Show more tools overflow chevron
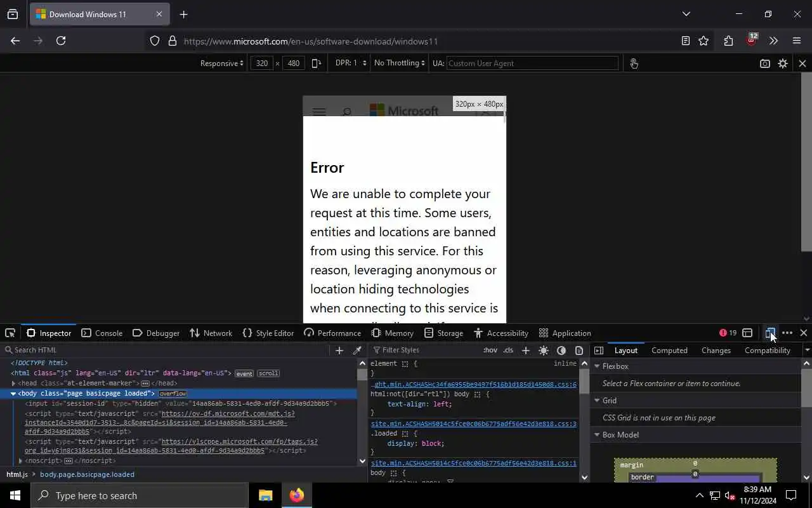The image size is (812, 508). pyautogui.click(x=773, y=41)
